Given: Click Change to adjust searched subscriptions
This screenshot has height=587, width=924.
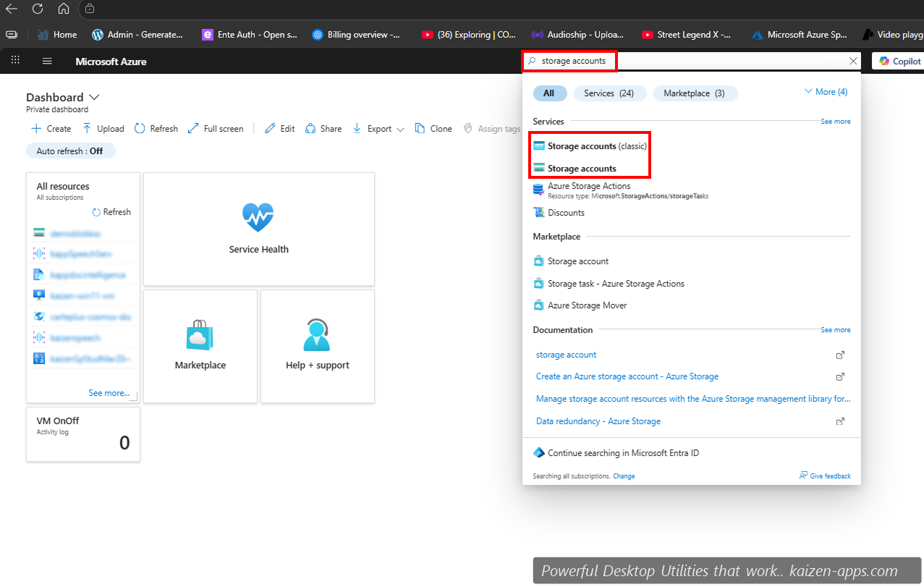Looking at the screenshot, I should (x=624, y=476).
